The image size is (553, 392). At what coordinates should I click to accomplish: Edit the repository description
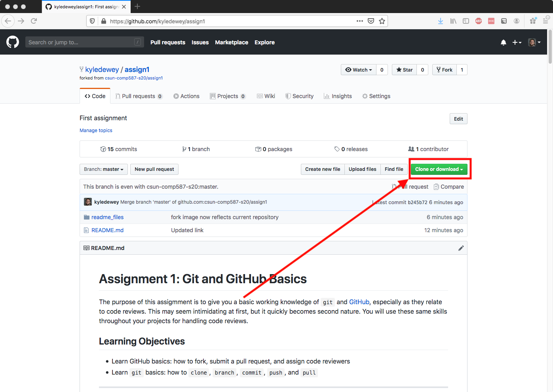(x=458, y=119)
